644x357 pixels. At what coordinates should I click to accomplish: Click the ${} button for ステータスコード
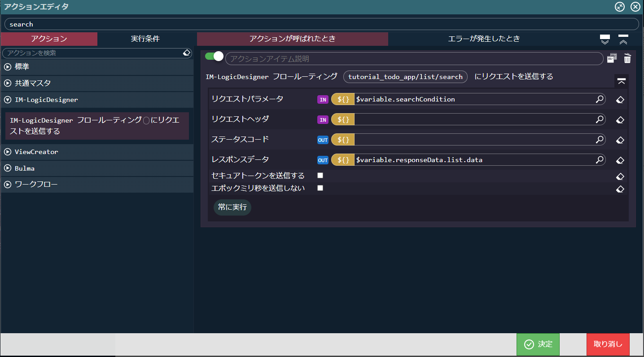coord(343,140)
